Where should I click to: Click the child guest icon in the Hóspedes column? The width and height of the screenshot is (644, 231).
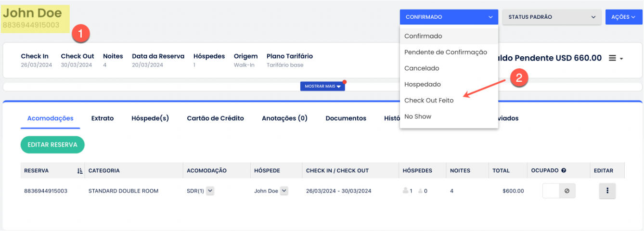pos(421,191)
